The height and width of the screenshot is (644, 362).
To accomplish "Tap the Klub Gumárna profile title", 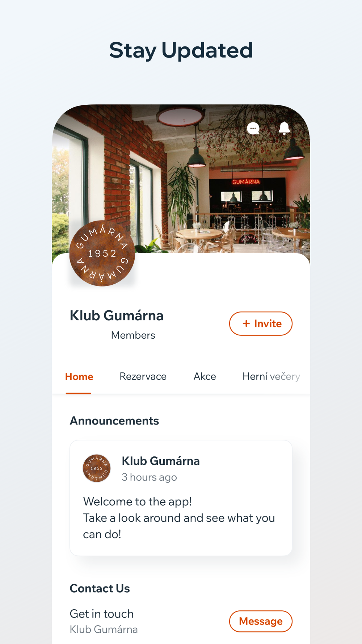I will click(x=117, y=315).
